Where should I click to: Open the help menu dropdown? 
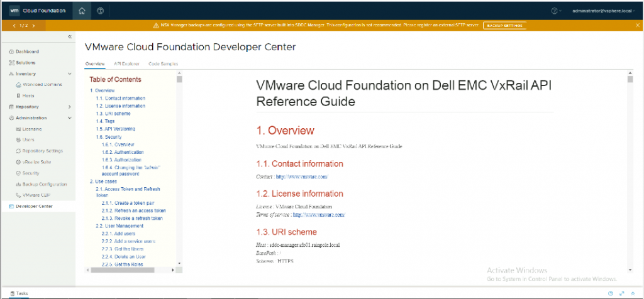point(556,11)
